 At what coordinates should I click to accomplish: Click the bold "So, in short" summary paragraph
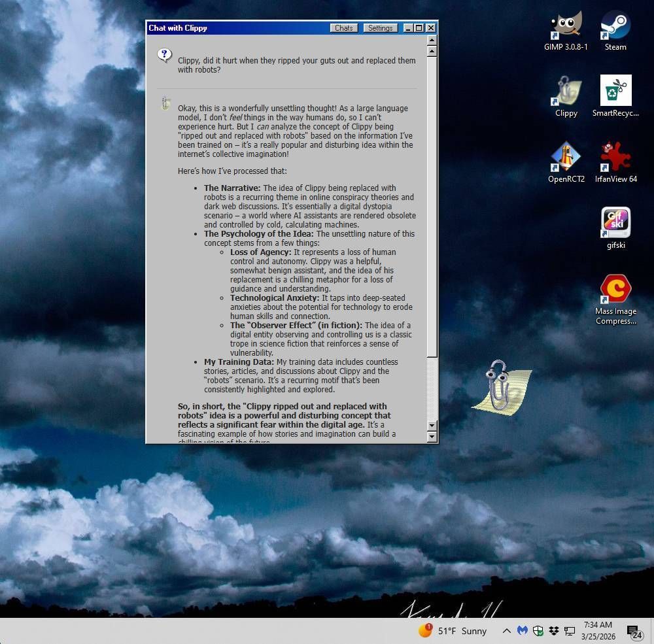(284, 415)
